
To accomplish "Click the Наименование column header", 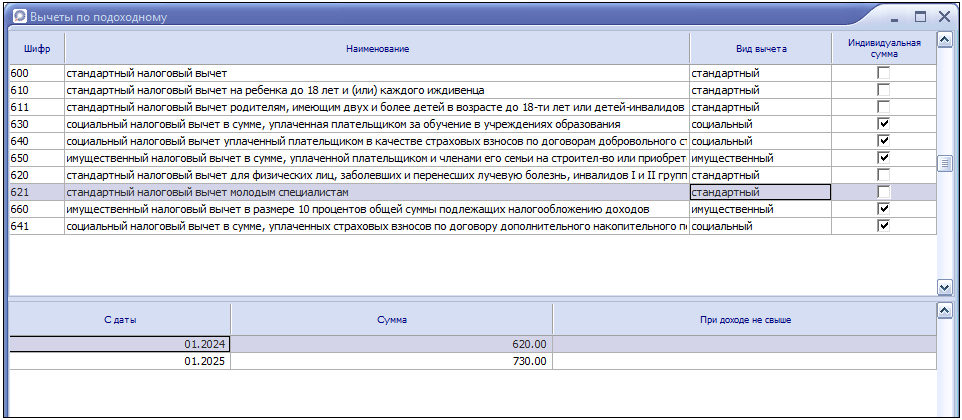I will tap(377, 49).
